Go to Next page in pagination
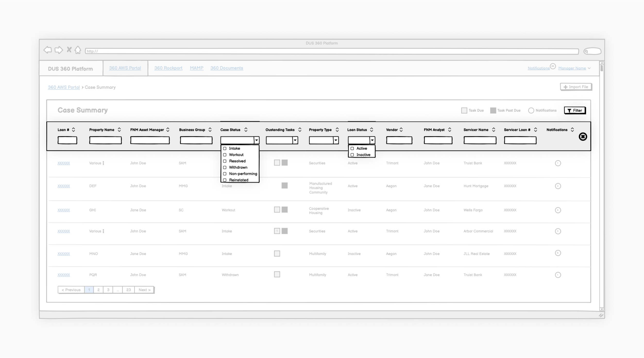 pos(144,290)
